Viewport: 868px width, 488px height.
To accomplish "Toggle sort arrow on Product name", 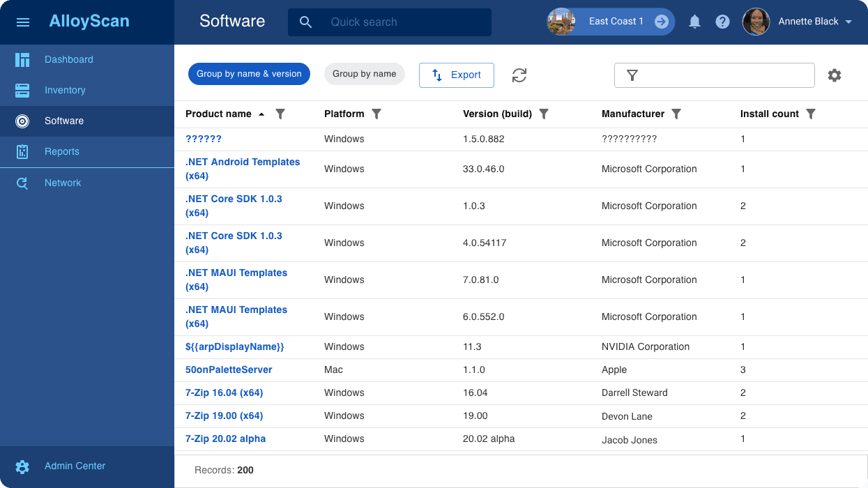I will pos(261,114).
